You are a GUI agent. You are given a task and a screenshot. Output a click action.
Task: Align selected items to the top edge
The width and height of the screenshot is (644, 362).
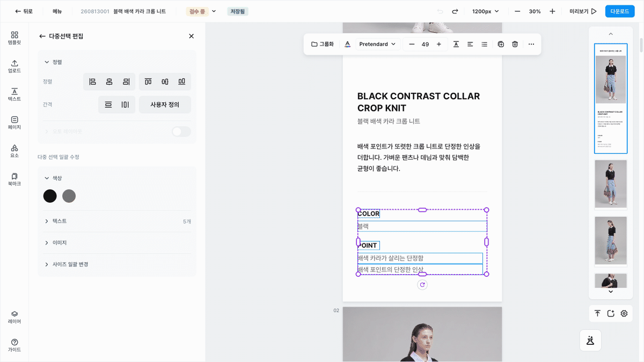click(148, 82)
